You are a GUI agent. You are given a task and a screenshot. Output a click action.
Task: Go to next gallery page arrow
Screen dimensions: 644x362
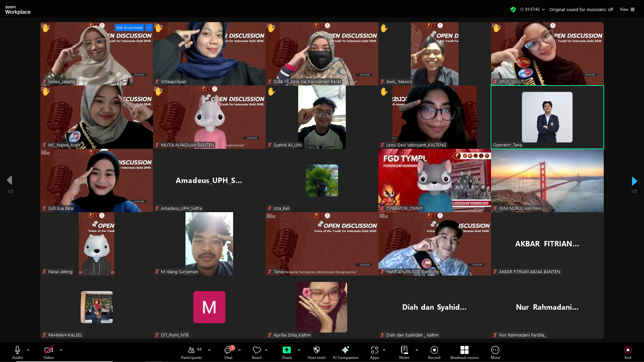tap(634, 181)
